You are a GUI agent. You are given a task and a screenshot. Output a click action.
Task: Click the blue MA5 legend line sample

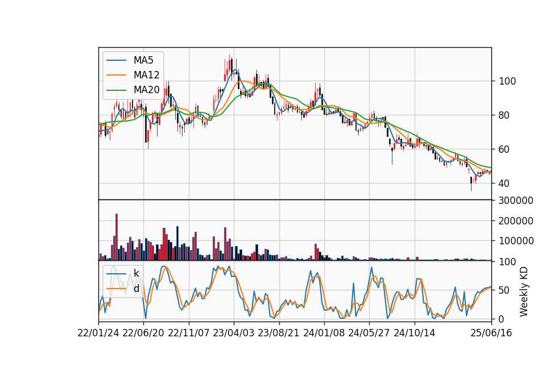coord(116,60)
